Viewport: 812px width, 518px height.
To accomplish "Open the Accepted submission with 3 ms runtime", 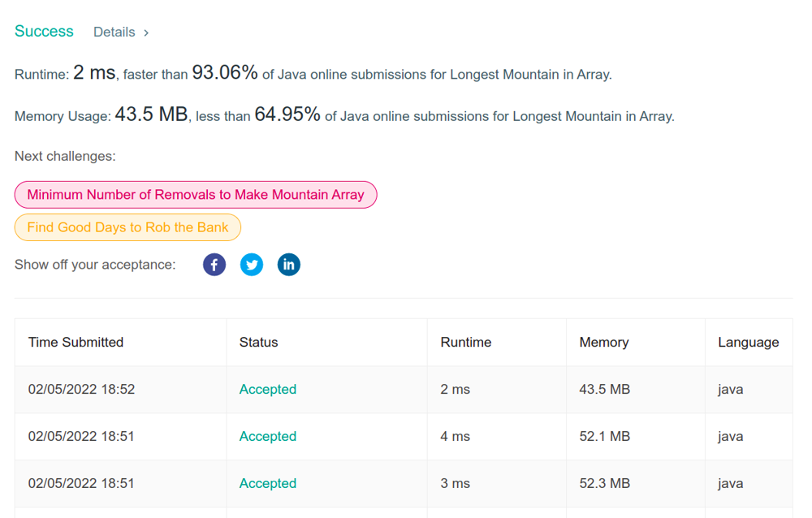I will pos(268,484).
